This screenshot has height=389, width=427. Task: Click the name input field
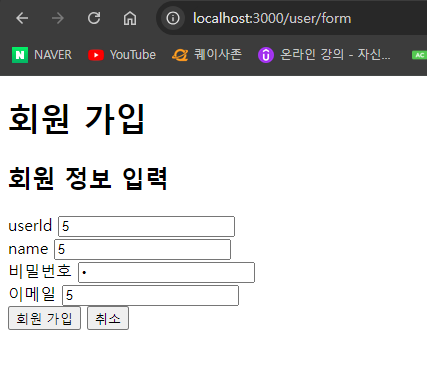142,249
